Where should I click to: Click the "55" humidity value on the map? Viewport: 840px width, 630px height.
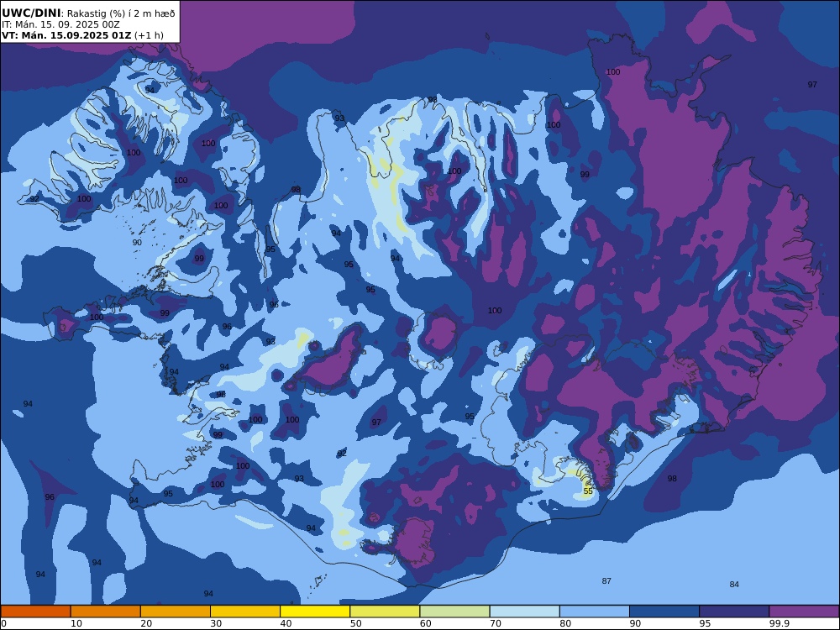[x=588, y=491]
